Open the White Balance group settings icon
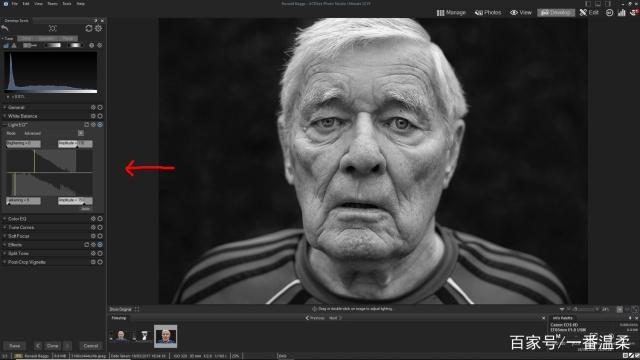The image size is (640, 360). pyautogui.click(x=93, y=116)
